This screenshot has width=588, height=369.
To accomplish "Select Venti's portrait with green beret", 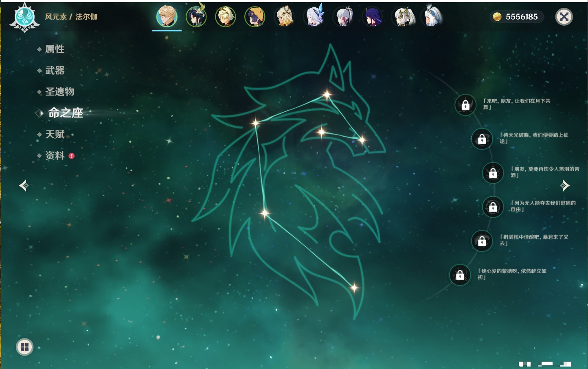I will pos(196,17).
